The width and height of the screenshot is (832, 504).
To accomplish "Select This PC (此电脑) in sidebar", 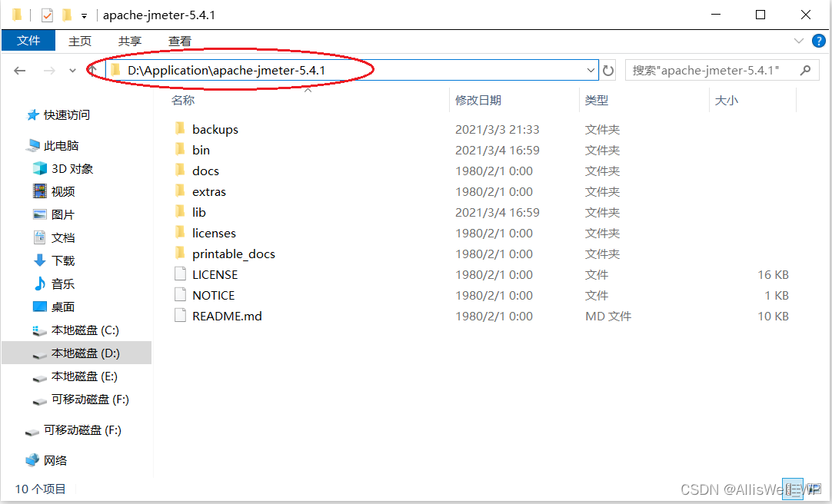I will [x=52, y=146].
